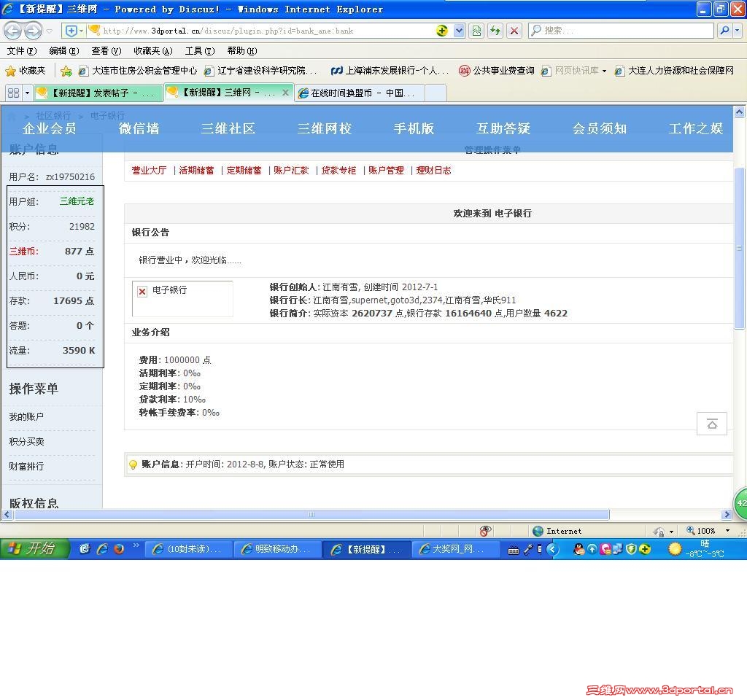The width and height of the screenshot is (747, 700).
Task: Click vertical scrollbar up arrow
Action: coord(740,112)
